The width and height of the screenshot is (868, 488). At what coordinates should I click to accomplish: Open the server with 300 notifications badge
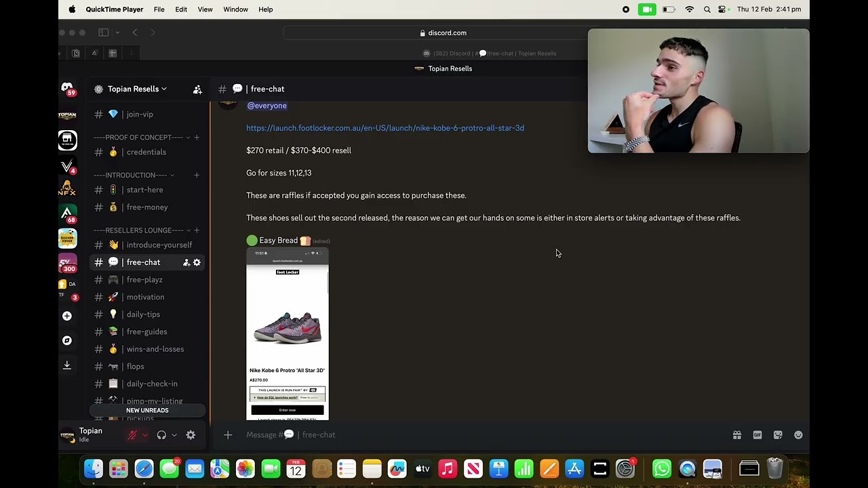click(x=67, y=264)
